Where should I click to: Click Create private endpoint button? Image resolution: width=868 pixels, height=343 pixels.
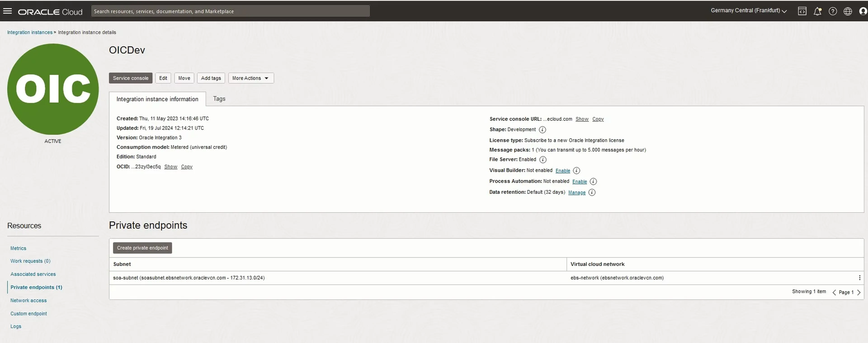pyautogui.click(x=143, y=248)
